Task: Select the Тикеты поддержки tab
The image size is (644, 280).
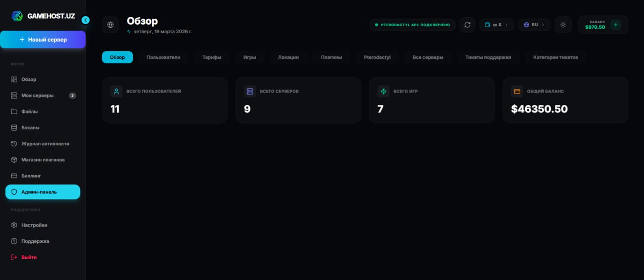Action: pos(488,57)
